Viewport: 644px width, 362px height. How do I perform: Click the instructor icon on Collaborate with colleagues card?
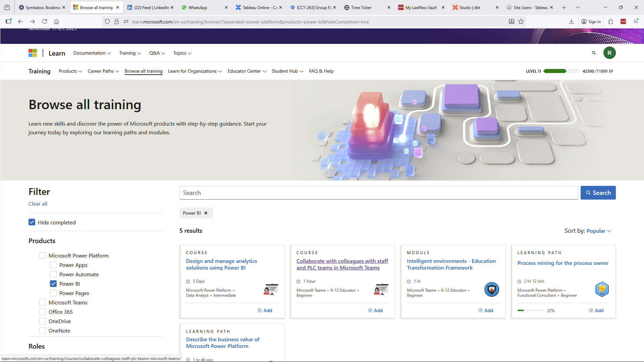pos(381,289)
